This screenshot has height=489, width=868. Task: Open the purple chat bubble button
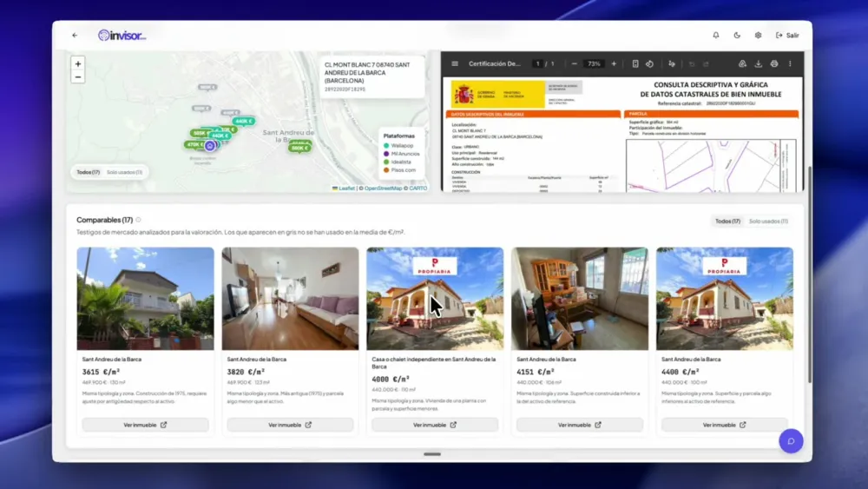click(791, 441)
